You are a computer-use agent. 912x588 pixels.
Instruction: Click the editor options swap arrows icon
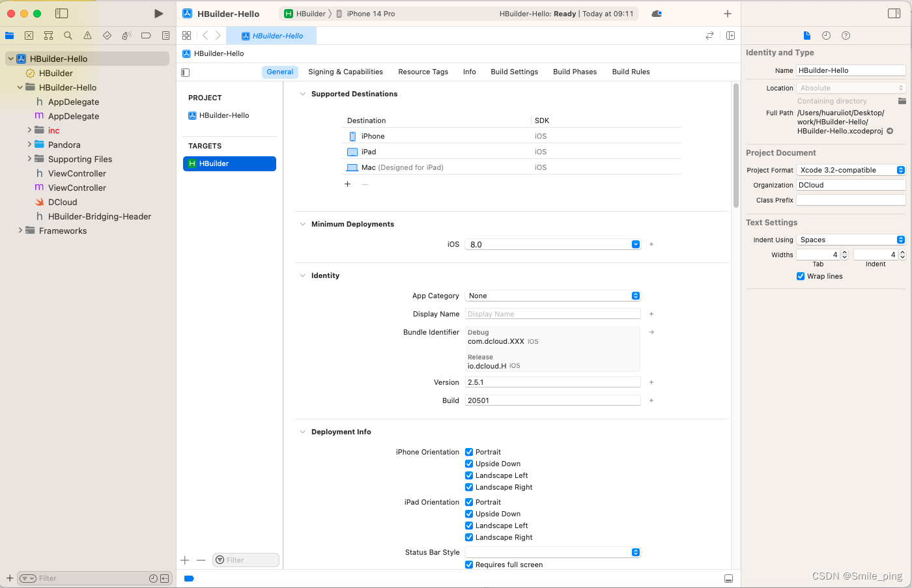click(709, 36)
